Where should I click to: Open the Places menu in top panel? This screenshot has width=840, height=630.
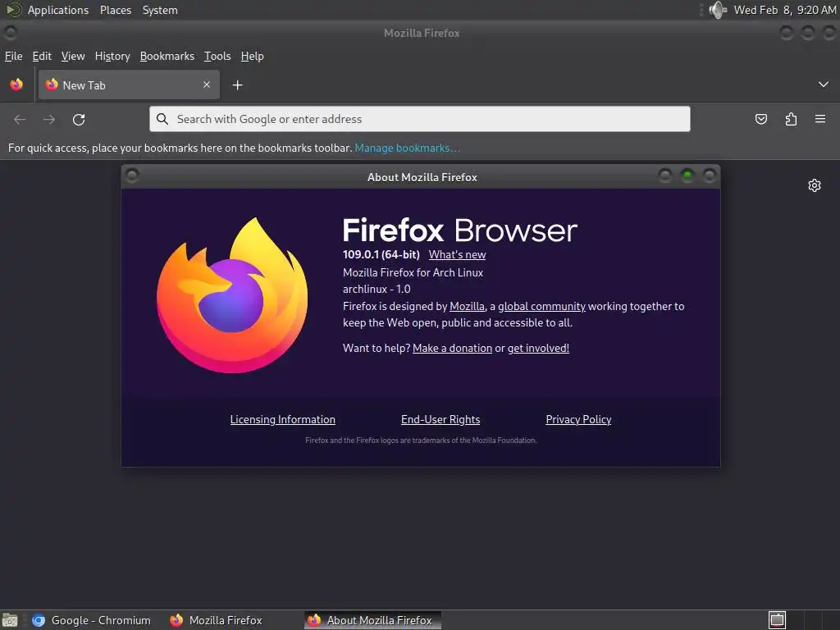tap(116, 10)
